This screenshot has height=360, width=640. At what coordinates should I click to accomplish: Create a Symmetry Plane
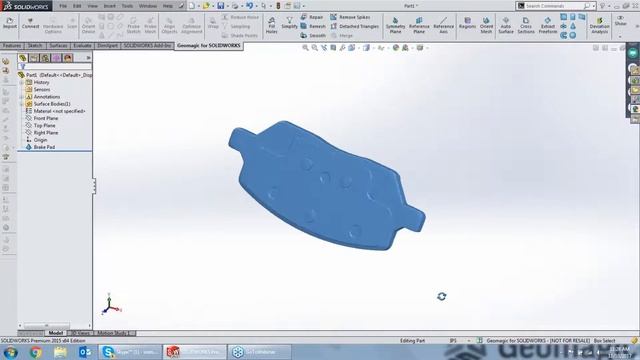coord(395,25)
